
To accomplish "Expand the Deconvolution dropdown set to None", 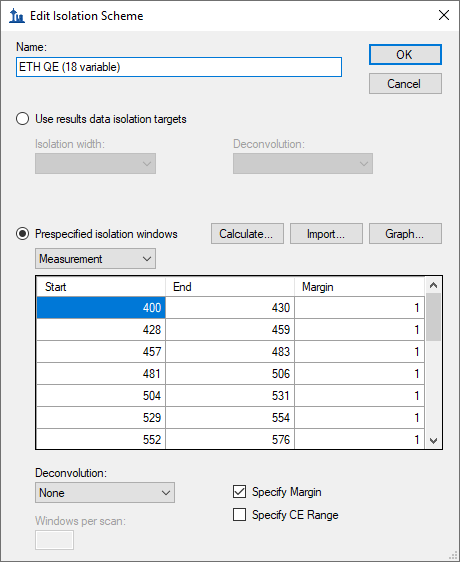I will [x=105, y=492].
